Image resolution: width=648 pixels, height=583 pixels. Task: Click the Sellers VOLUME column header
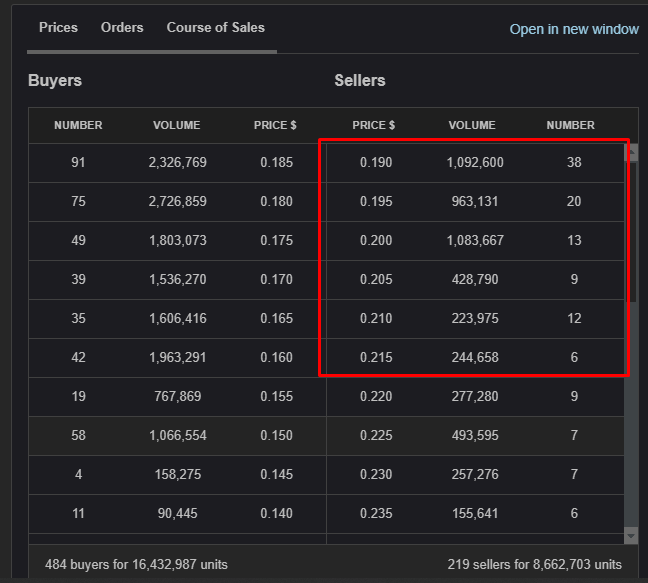(x=472, y=125)
